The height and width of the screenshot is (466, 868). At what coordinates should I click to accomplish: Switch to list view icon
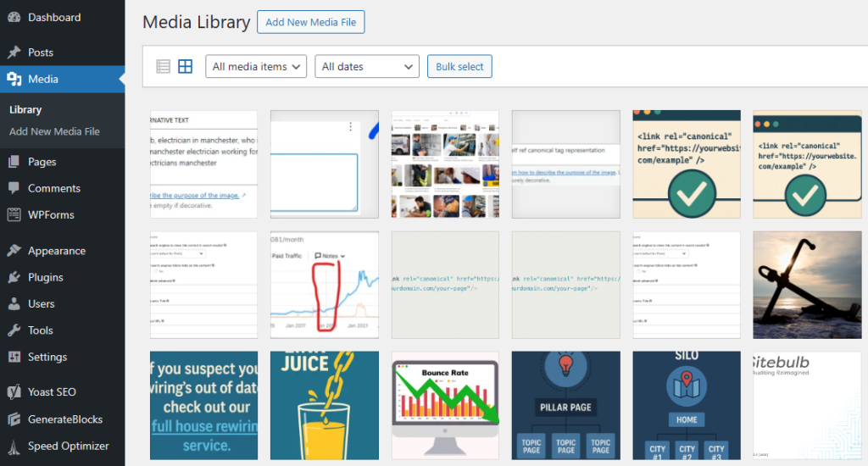point(163,66)
